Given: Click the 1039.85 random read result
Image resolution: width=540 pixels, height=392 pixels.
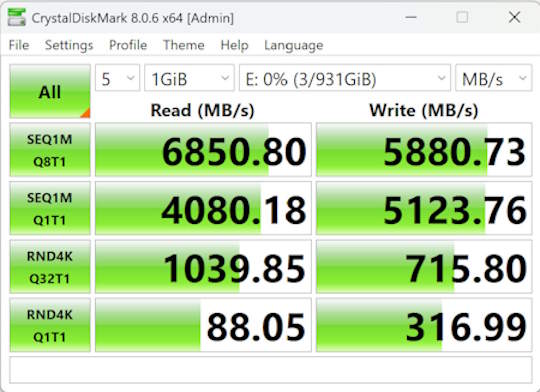Looking at the screenshot, I should point(203,267).
